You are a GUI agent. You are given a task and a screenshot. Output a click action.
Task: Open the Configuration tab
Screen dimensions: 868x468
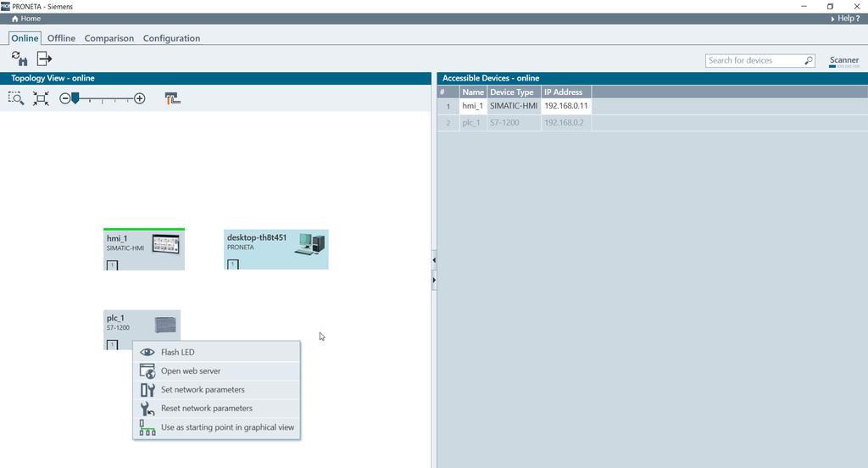(x=171, y=38)
